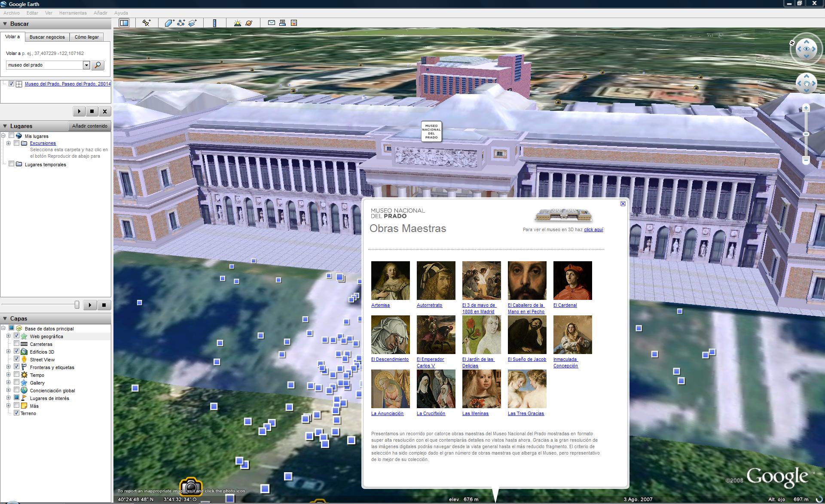The image size is (825, 504).
Task: Uncheck the Edificios 3D layer
Action: 16,351
